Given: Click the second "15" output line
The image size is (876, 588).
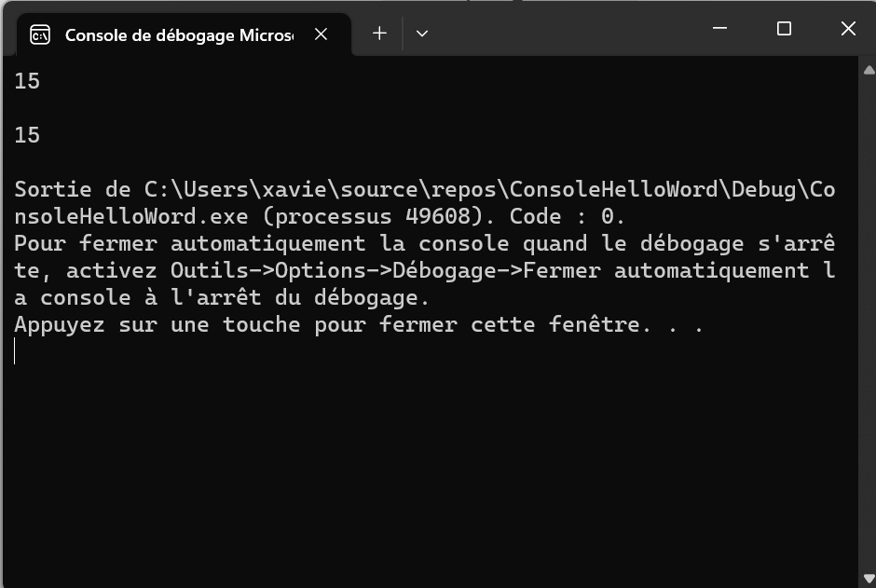Looking at the screenshot, I should point(28,135).
